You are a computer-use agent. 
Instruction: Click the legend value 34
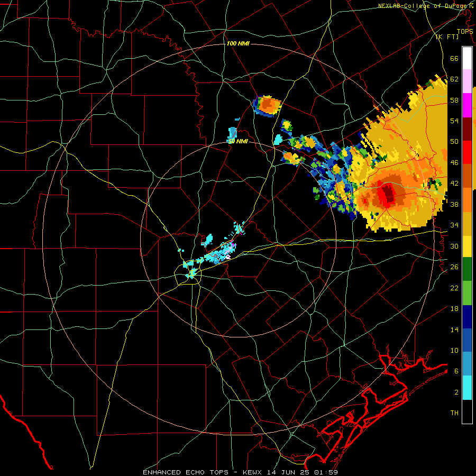click(x=454, y=225)
